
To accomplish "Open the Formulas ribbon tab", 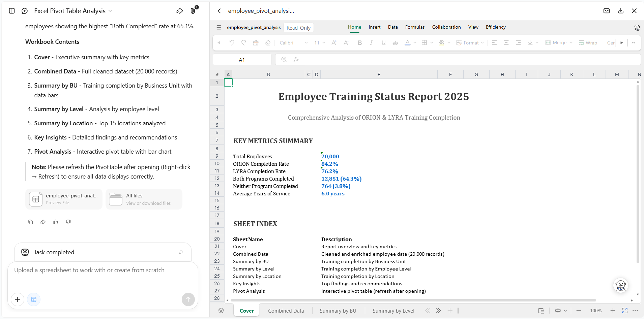I will pyautogui.click(x=415, y=27).
